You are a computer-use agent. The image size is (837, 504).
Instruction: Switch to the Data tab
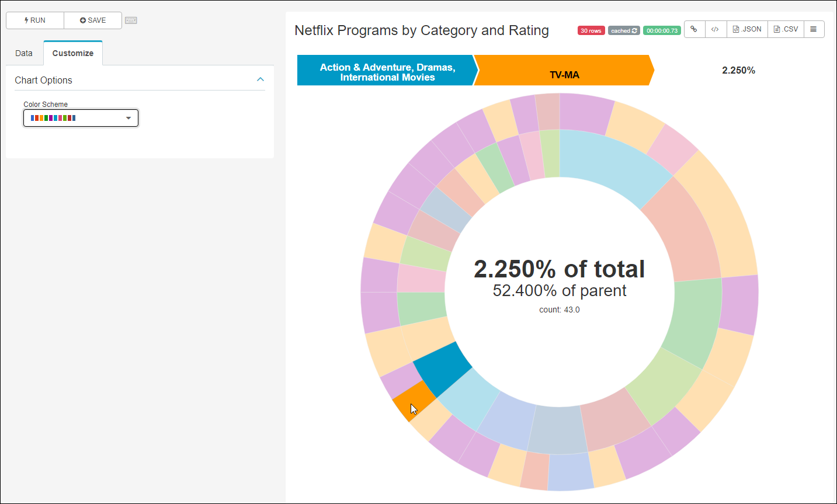pos(24,53)
